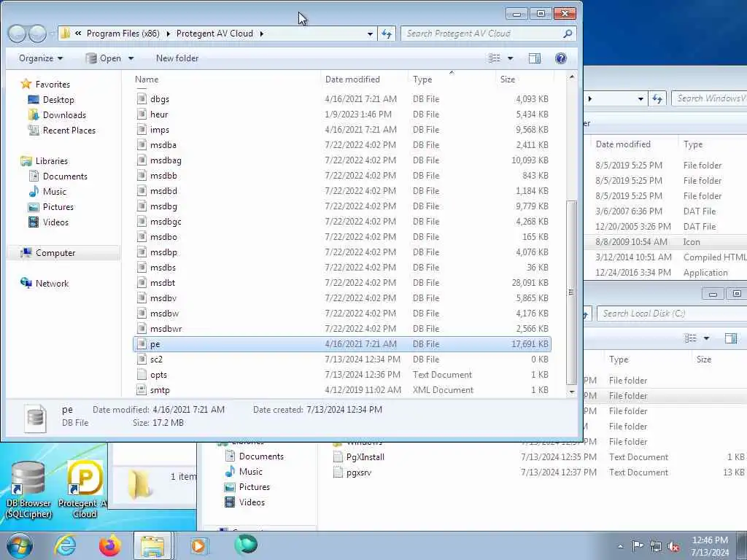Click the Recent Places icon in sidebar

tap(34, 130)
